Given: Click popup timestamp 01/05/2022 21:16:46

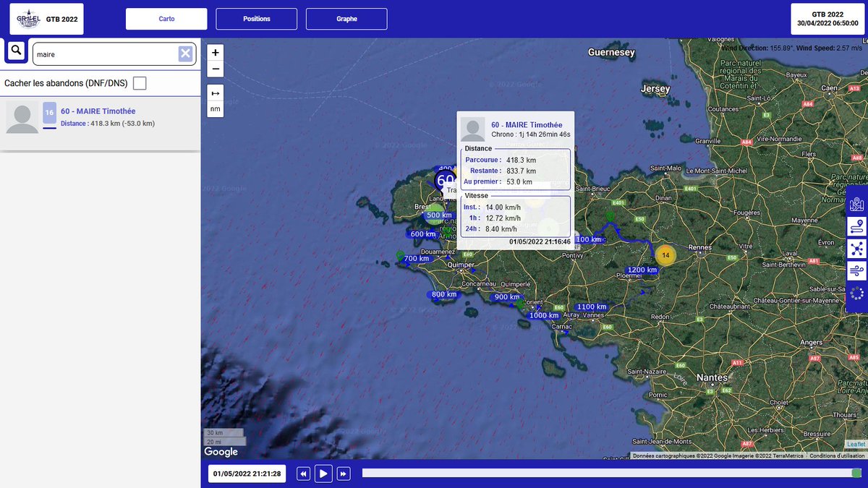Looking at the screenshot, I should pyautogui.click(x=540, y=241).
